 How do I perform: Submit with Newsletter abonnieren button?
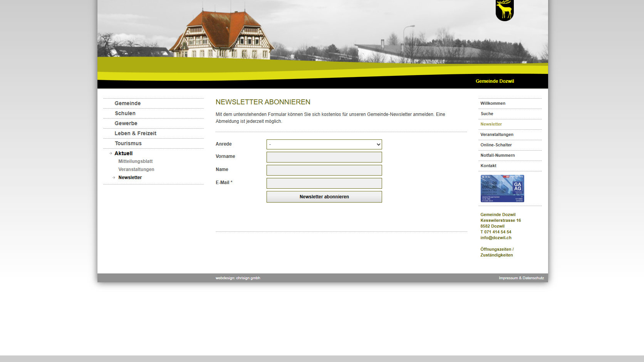324,197
